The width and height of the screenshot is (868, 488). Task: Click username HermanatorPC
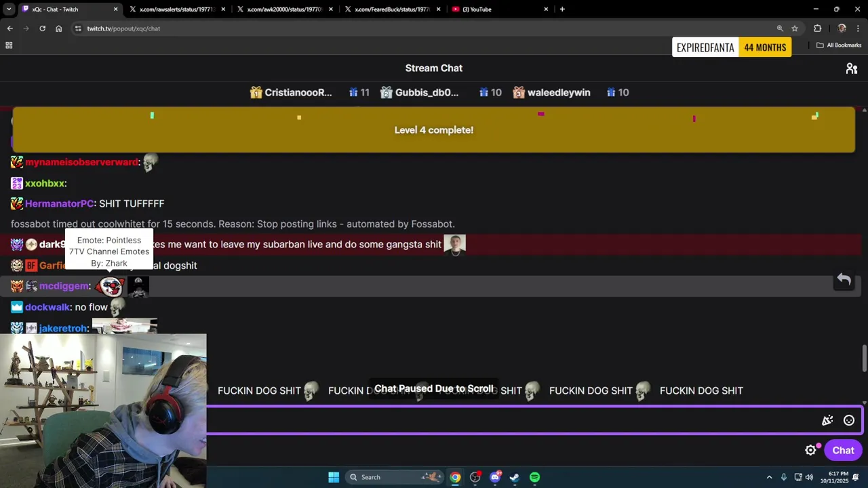click(59, 204)
